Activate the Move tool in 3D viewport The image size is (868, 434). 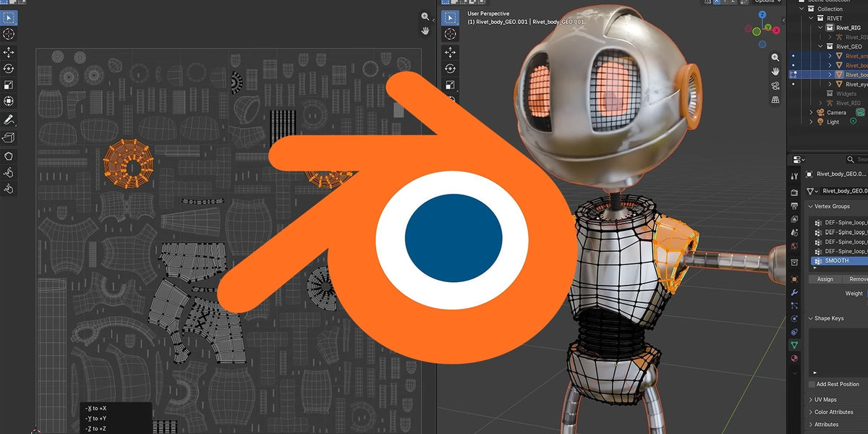click(450, 52)
